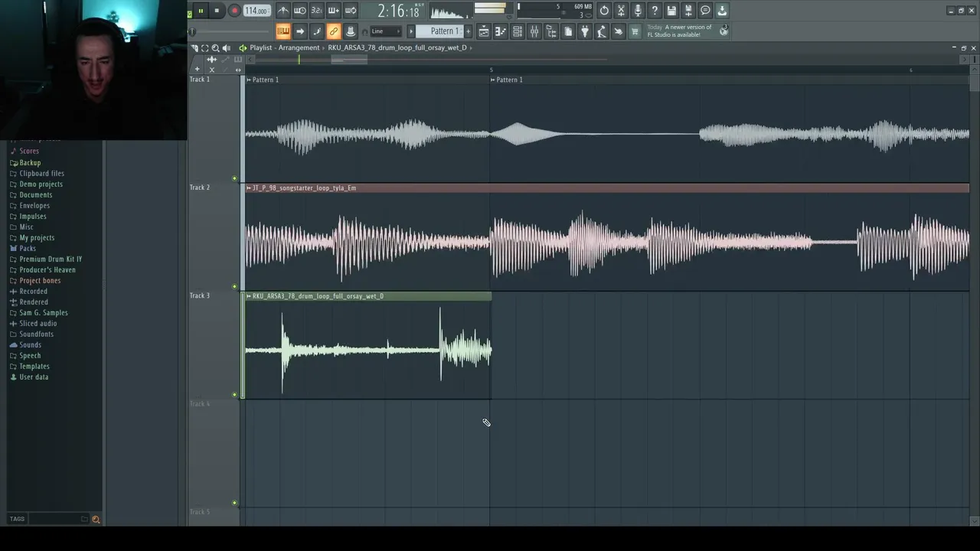Toggle blend (overdub) recording
Viewport: 980px width, 551px height.
[334, 11]
